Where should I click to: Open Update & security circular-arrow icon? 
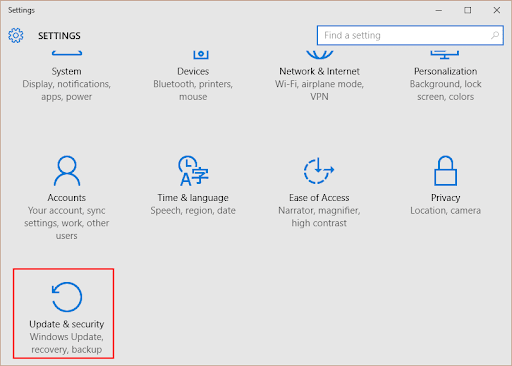(67, 297)
